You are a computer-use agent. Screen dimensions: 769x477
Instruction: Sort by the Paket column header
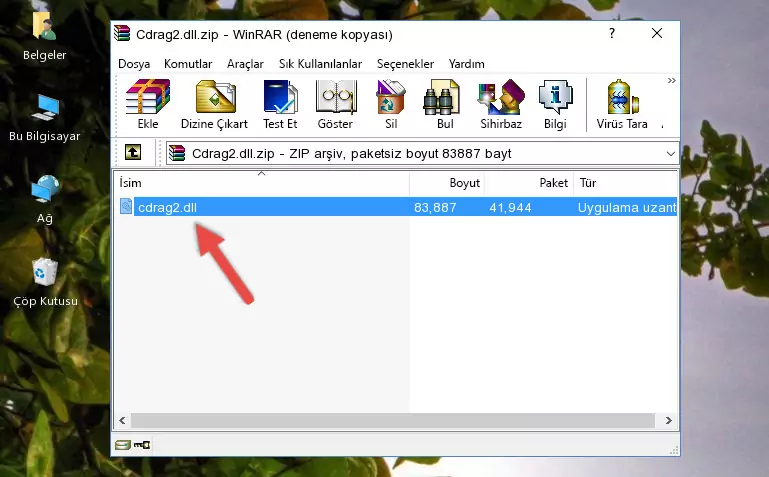coord(529,183)
